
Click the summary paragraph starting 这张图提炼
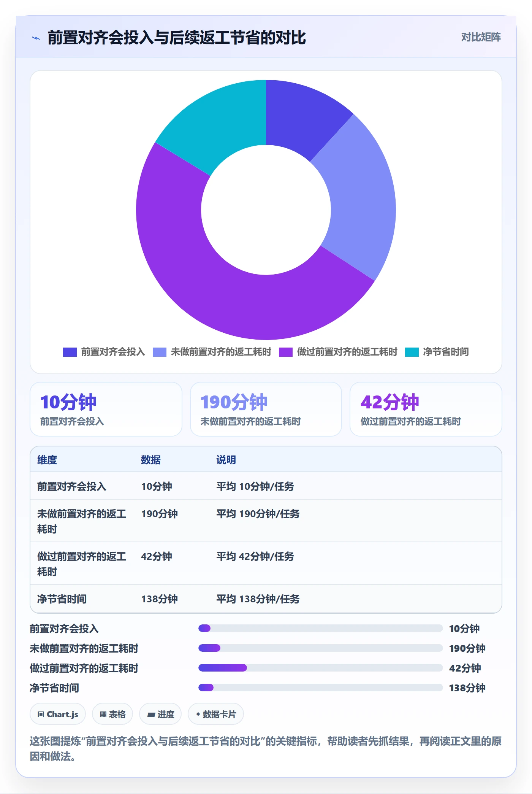pos(266,749)
